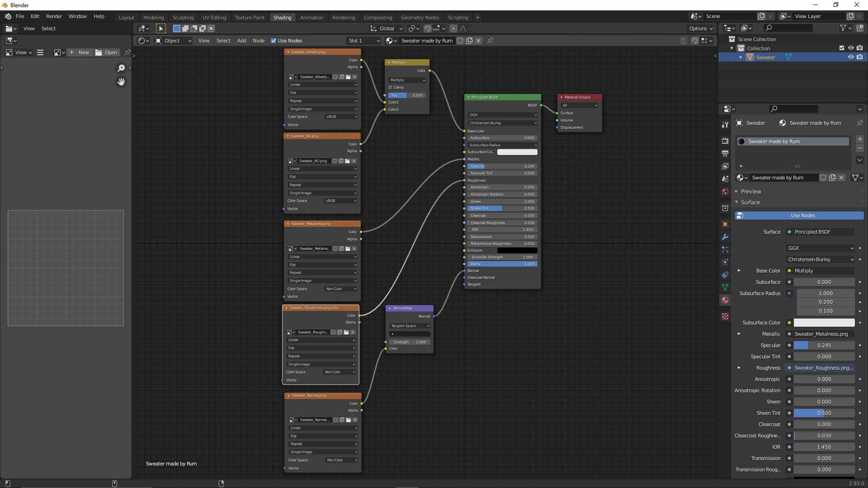Expand the Preview panel
868x488 pixels.
[750, 192]
